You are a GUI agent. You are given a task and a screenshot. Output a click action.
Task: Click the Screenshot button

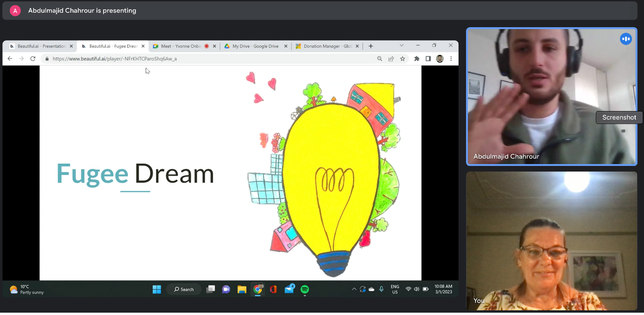pos(619,118)
